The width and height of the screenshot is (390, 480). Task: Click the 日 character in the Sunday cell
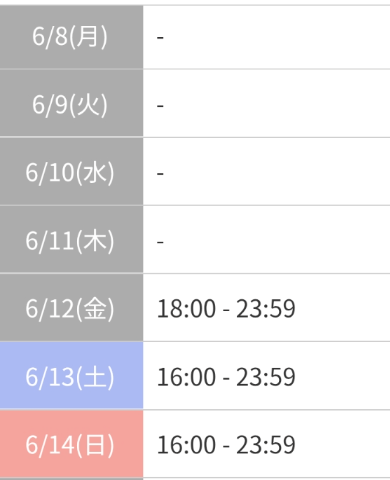[x=94, y=445]
